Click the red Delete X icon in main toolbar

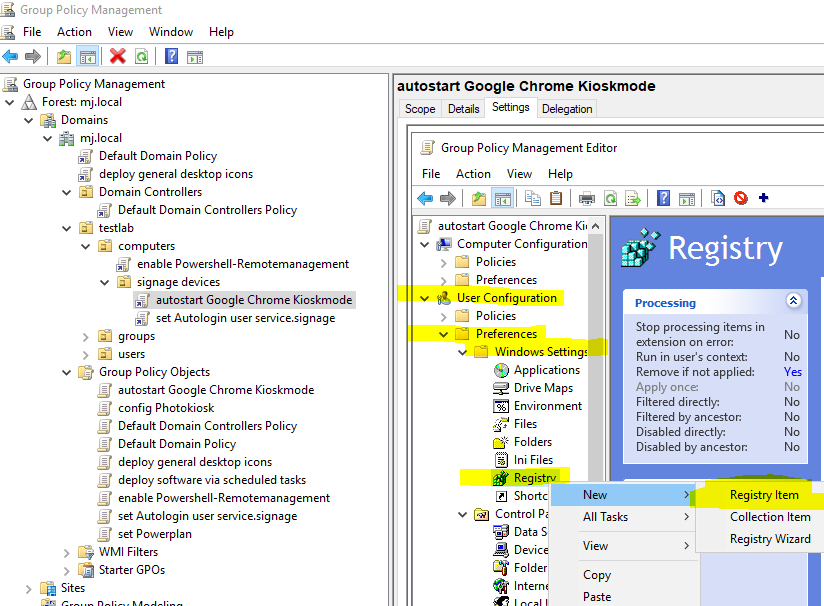pos(118,56)
